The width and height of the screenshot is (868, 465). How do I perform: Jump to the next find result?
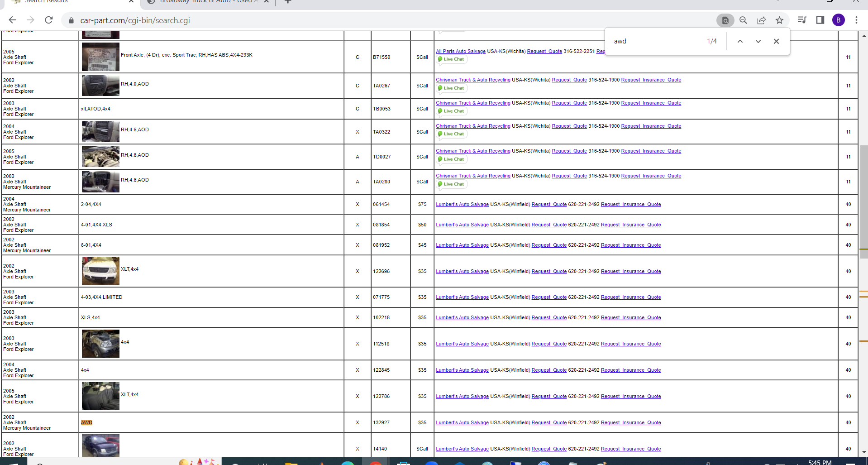click(758, 41)
